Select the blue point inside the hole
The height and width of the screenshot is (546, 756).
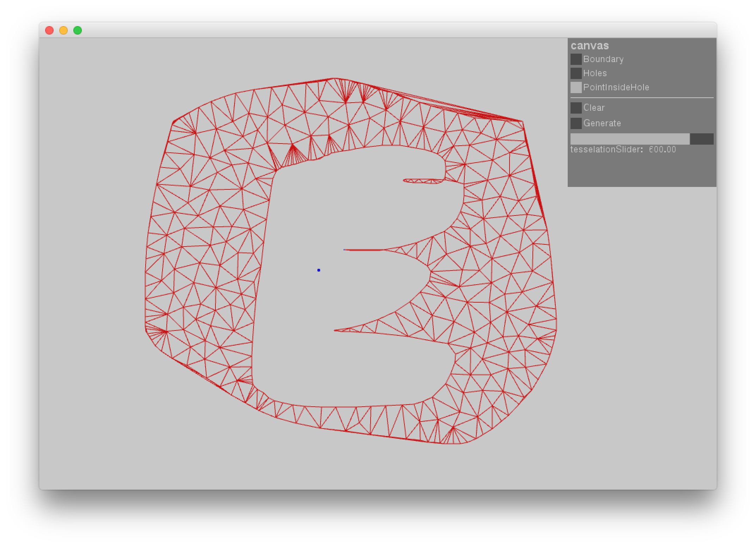318,270
